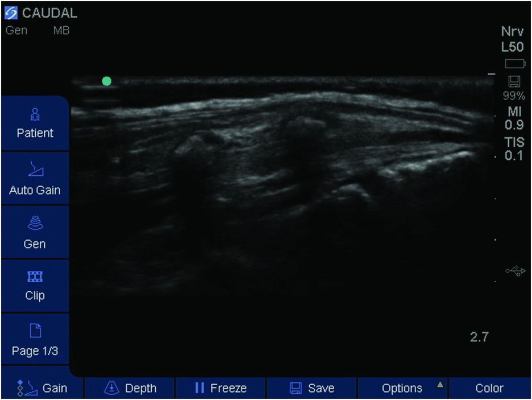This screenshot has height=400, width=532.
Task: Toggle Color Doppler mode on
Action: pos(489,388)
